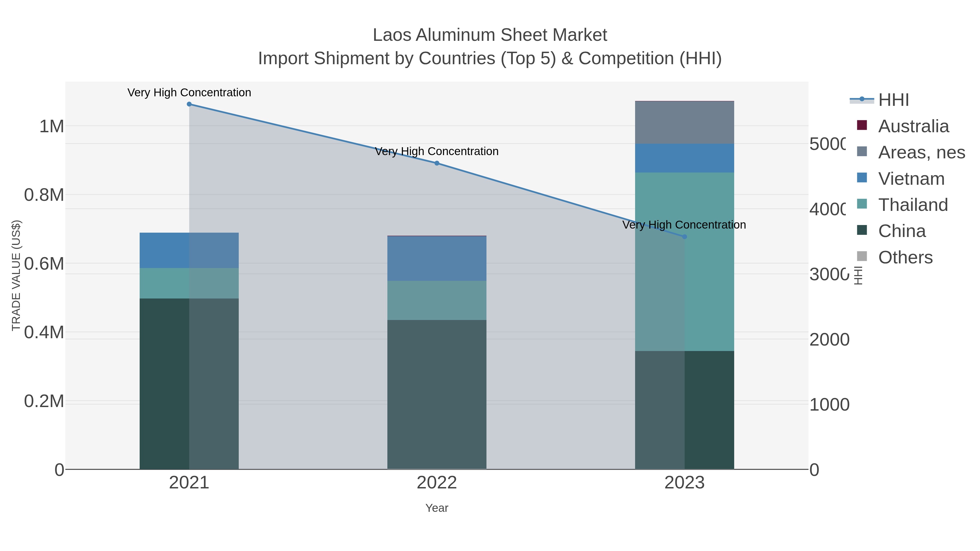Click the 2021 Very High Concentration annotation
980x551 pixels.
click(189, 93)
